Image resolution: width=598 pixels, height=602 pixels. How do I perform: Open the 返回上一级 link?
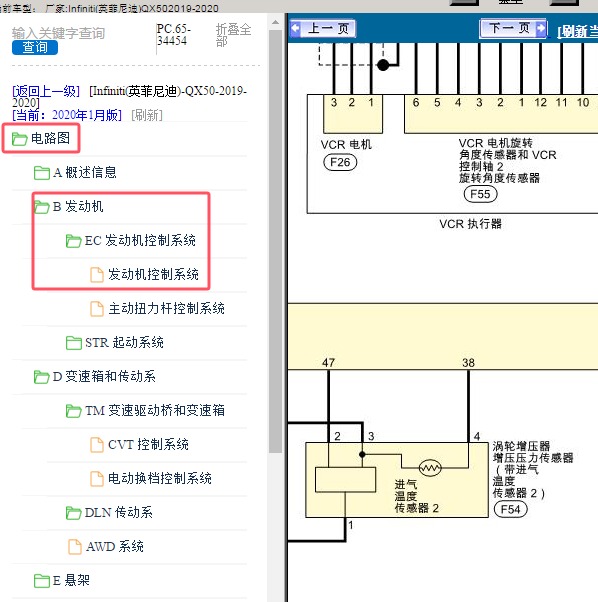pos(46,91)
